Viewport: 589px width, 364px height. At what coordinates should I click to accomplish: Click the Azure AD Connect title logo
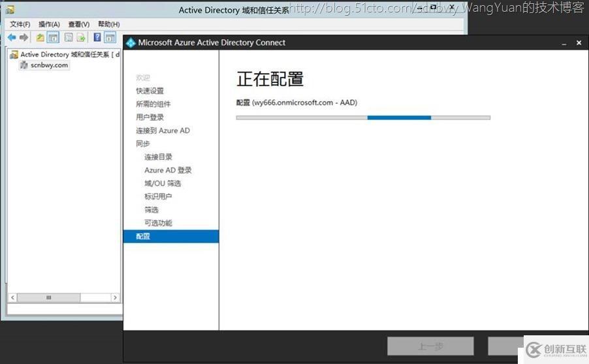click(x=131, y=42)
